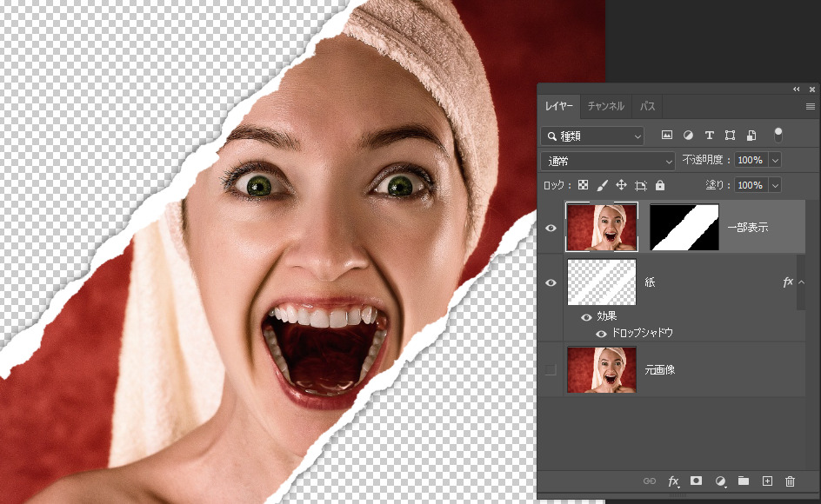This screenshot has height=504, width=821.
Task: Open the Layers panel hamburger menu
Action: pyautogui.click(x=810, y=106)
